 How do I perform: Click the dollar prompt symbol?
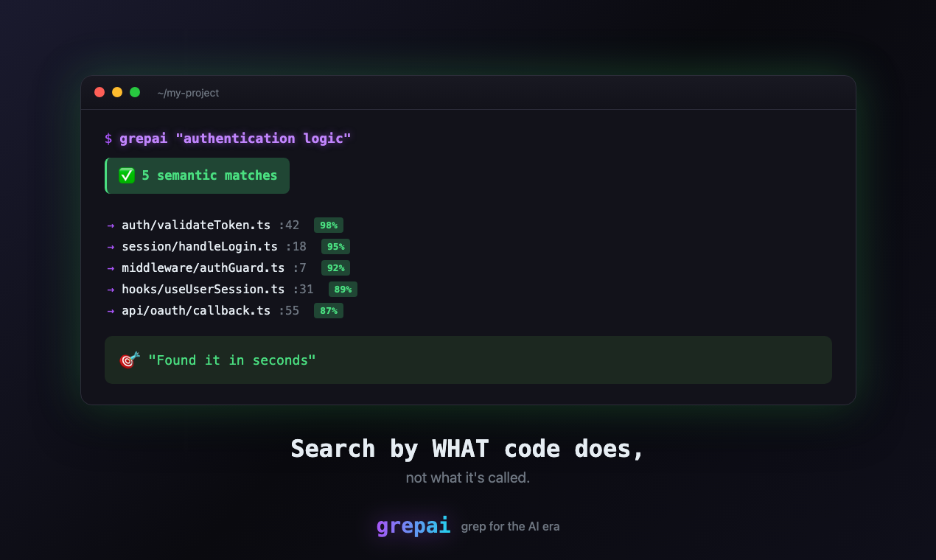click(108, 139)
